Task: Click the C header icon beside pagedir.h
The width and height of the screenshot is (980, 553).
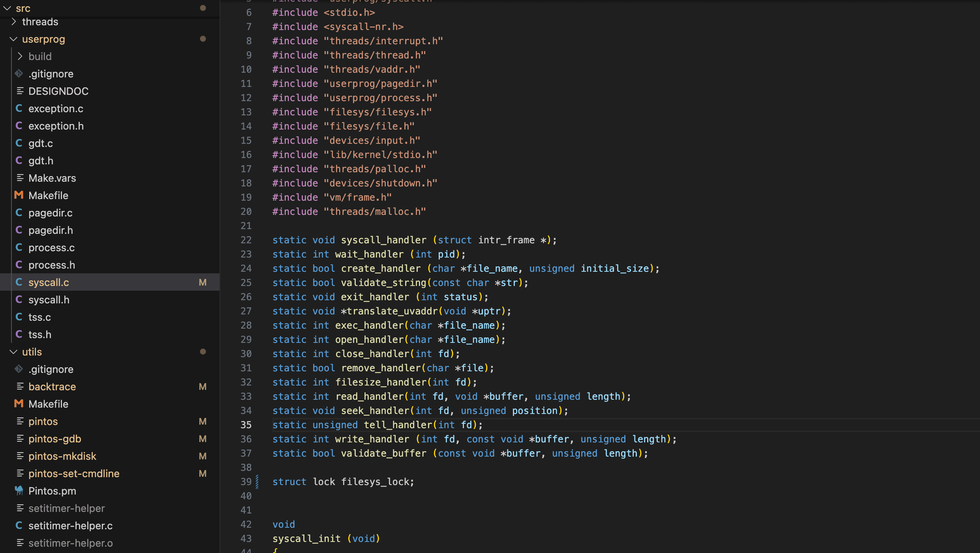Action: (x=19, y=230)
